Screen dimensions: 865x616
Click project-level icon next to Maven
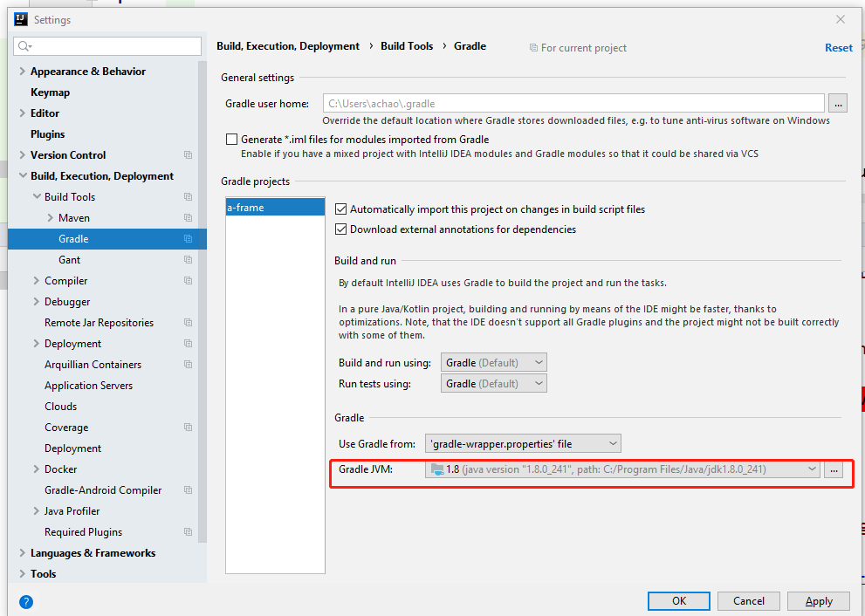click(189, 218)
